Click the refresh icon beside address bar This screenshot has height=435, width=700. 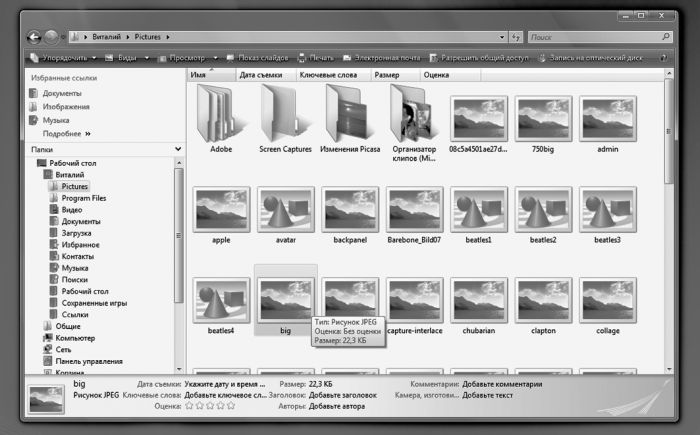point(516,37)
